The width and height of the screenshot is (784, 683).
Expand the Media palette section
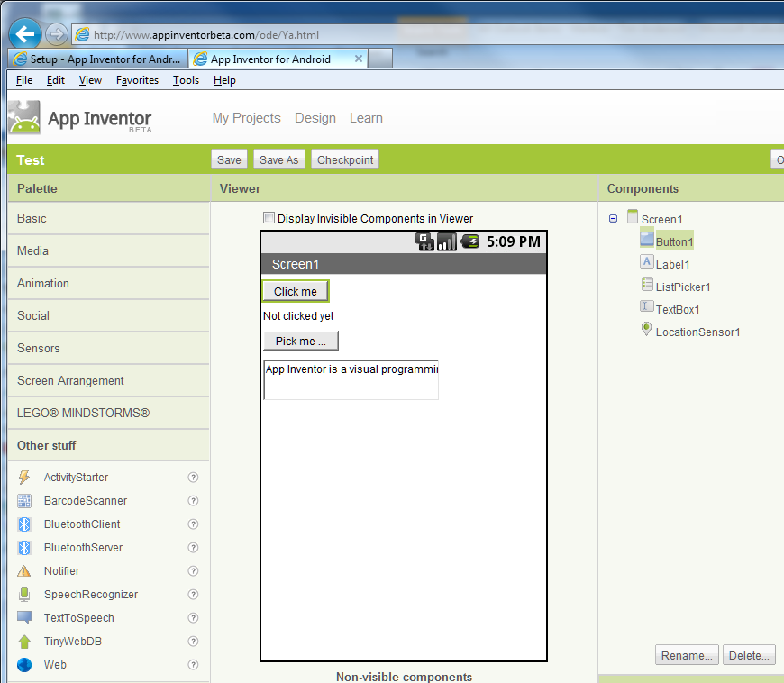(x=108, y=251)
